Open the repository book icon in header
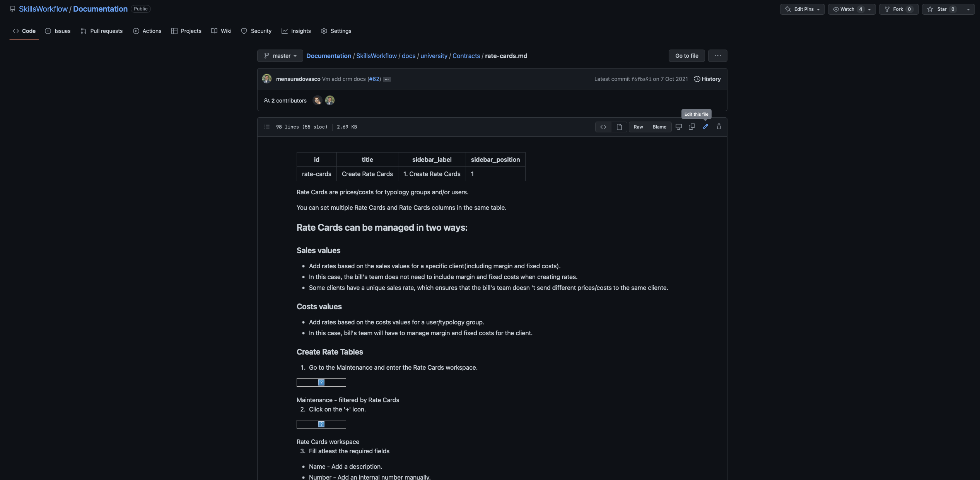Image resolution: width=980 pixels, height=480 pixels. pos(13,9)
